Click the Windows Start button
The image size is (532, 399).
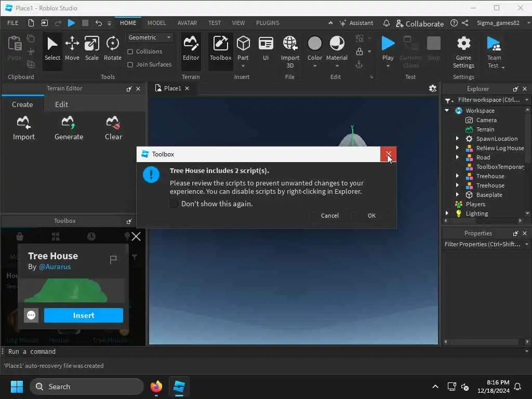tap(17, 387)
